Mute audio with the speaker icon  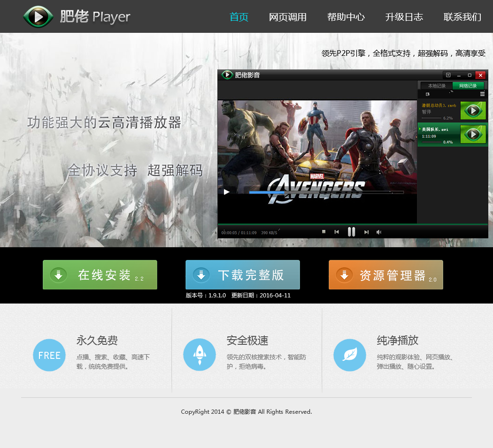379,232
